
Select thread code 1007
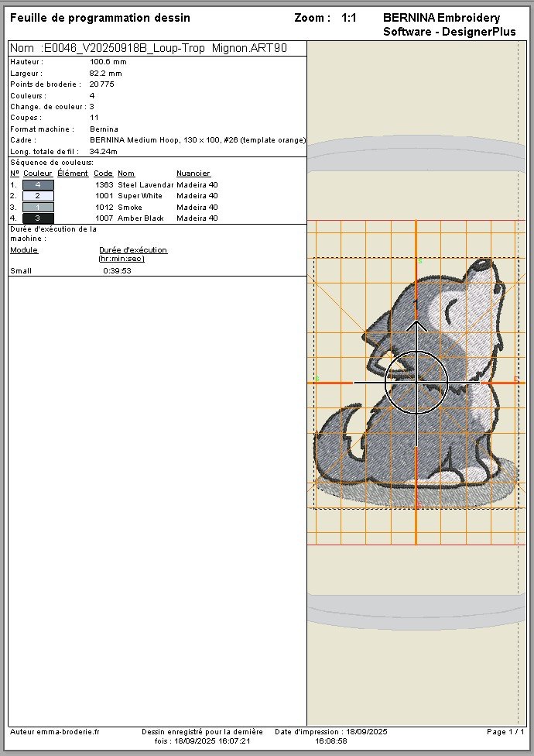104,218
